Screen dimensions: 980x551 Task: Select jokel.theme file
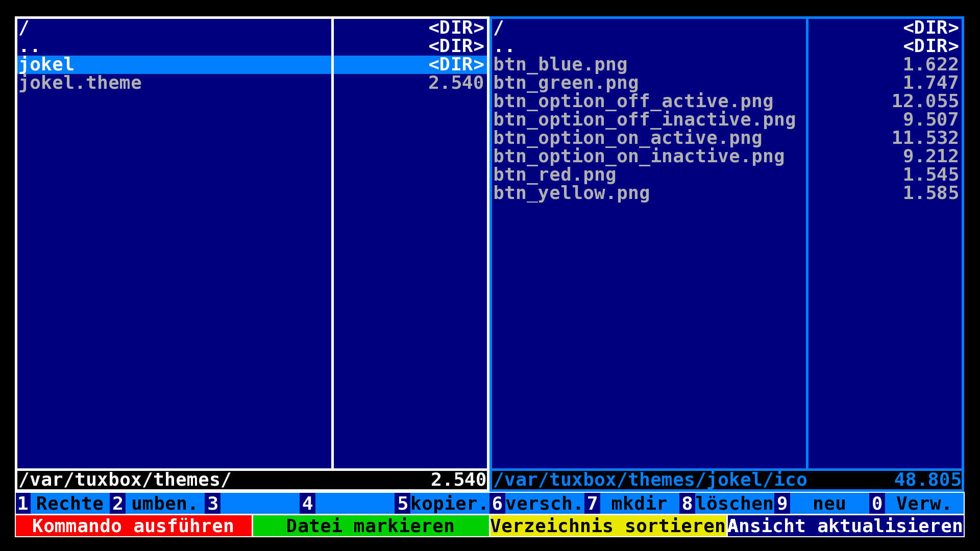coord(80,83)
